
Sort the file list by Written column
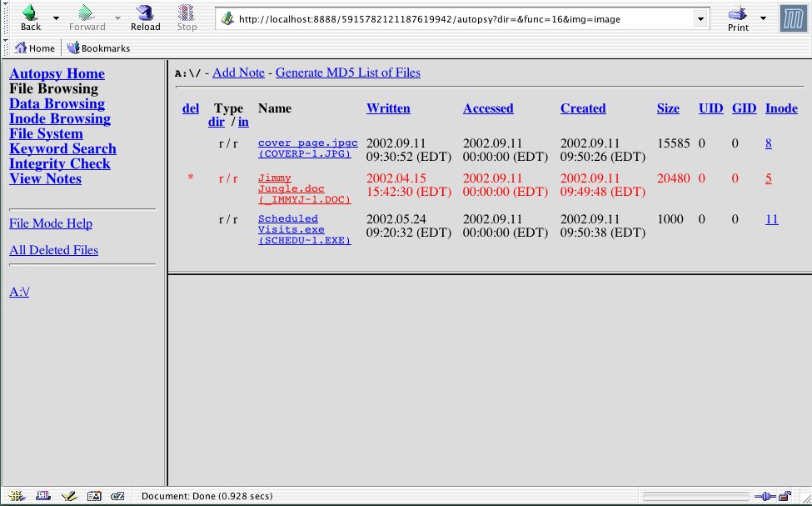point(388,108)
